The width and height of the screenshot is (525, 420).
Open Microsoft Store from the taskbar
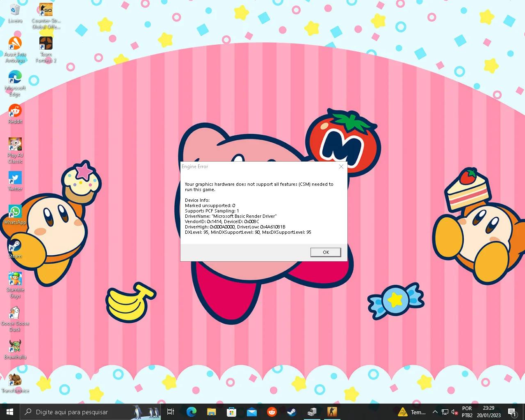pyautogui.click(x=231, y=412)
